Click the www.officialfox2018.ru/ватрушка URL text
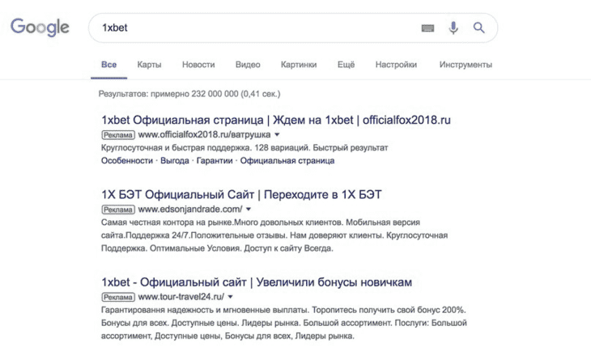Image resolution: width=591 pixels, height=364 pixels. (204, 134)
